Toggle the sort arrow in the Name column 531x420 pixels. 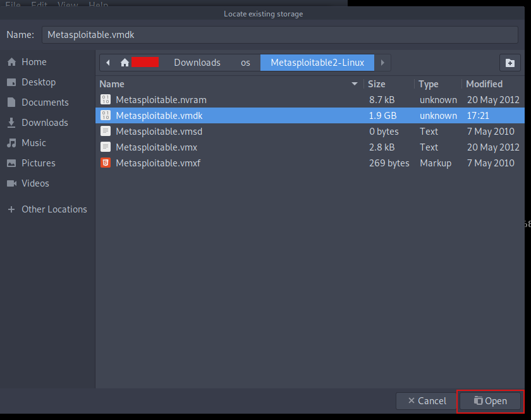pos(355,83)
